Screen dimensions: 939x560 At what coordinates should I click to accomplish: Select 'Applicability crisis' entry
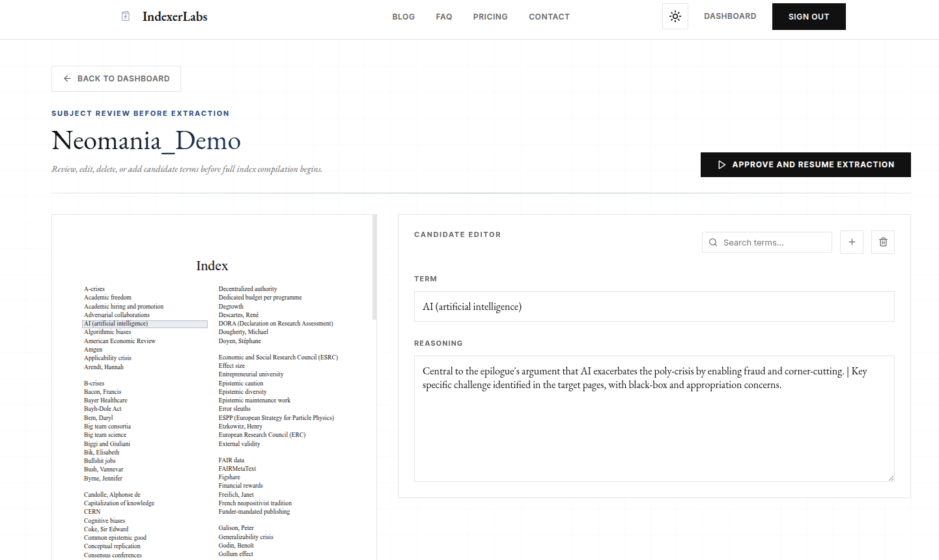click(x=107, y=358)
